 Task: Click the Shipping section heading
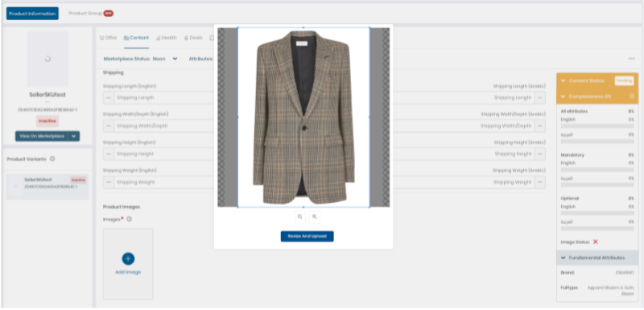(x=113, y=72)
